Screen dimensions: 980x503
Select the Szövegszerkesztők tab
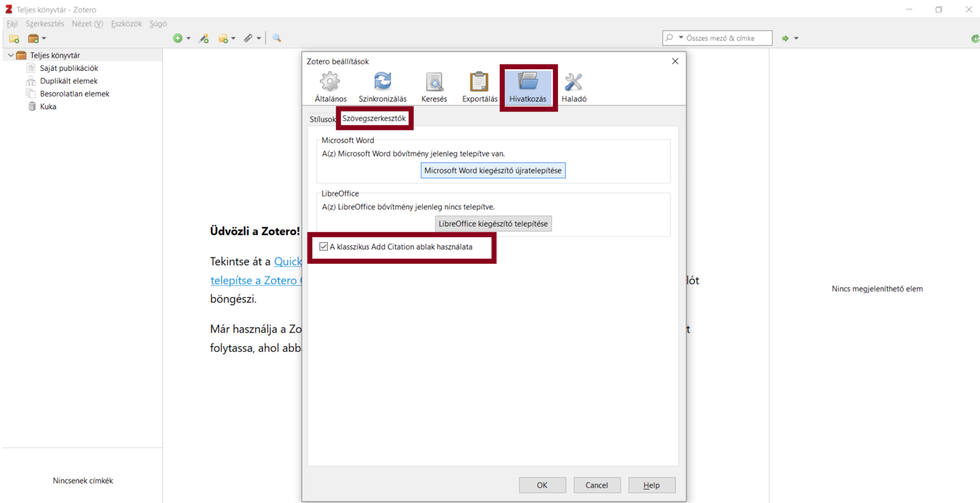tap(374, 118)
